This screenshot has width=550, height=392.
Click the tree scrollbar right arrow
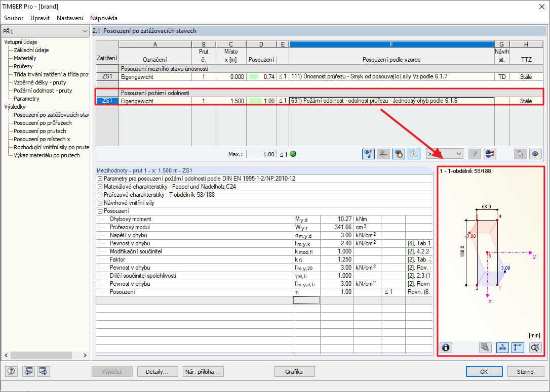[85, 355]
